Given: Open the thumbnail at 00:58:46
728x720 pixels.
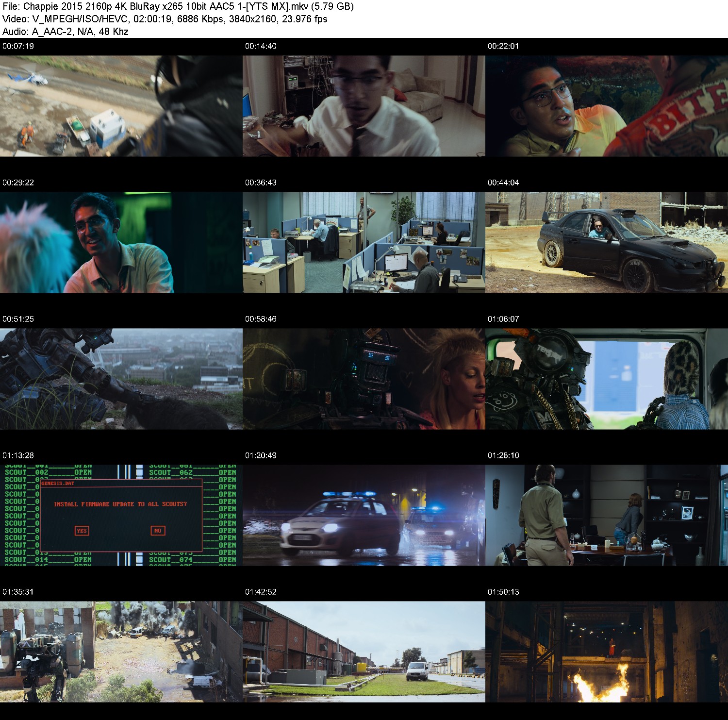Looking at the screenshot, I should coord(364,379).
